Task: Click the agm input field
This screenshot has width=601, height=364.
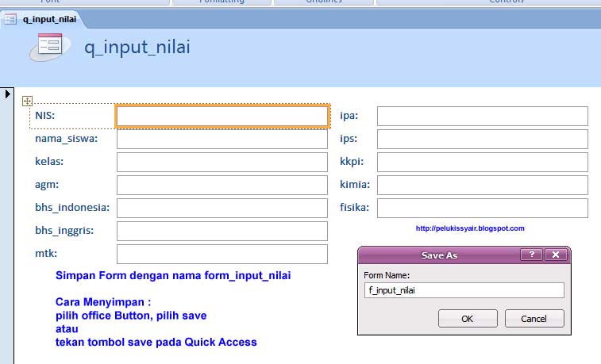Action: pyautogui.click(x=222, y=185)
